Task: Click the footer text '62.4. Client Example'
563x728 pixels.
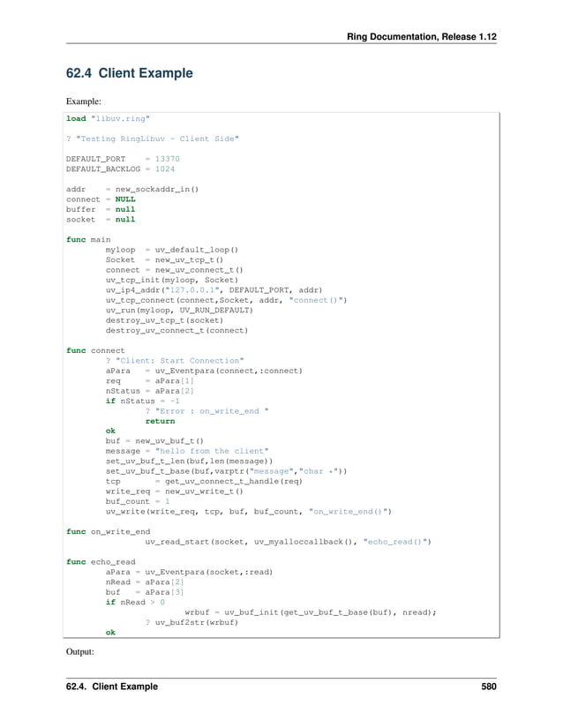Action: coord(112,687)
